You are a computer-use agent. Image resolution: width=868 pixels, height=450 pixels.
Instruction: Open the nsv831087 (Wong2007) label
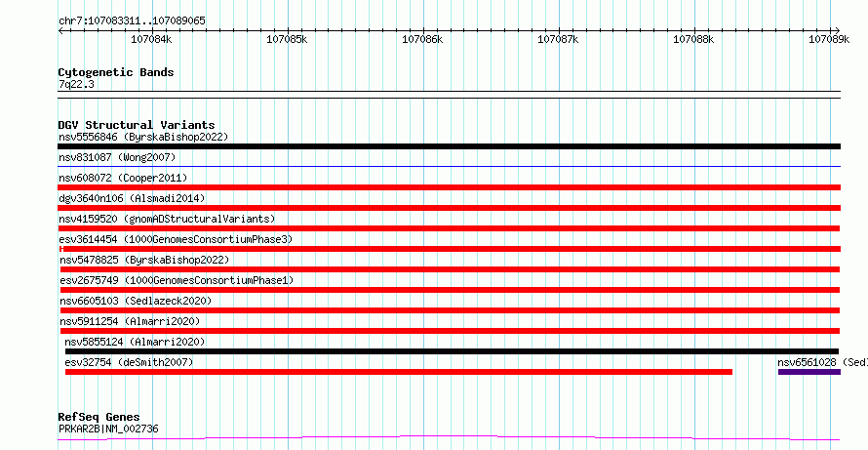[117, 157]
